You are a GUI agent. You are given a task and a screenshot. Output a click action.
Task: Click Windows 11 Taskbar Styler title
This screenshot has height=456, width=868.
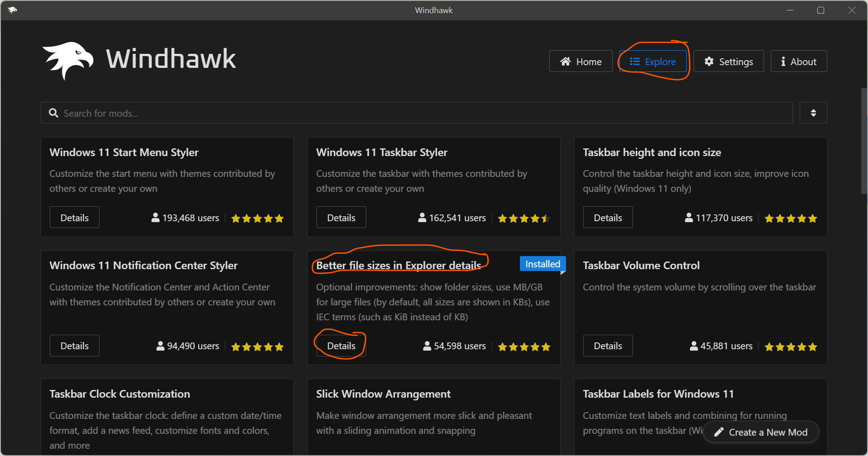[382, 152]
